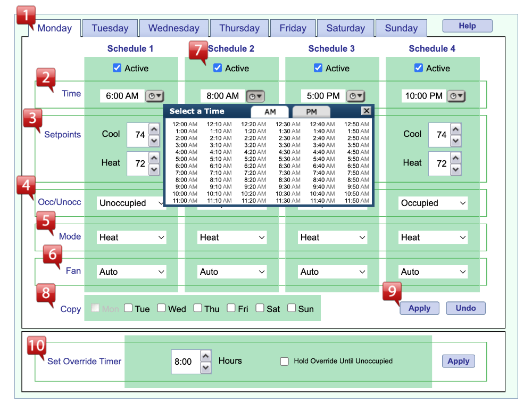Increase override timer hours with up arrow

pyautogui.click(x=205, y=355)
